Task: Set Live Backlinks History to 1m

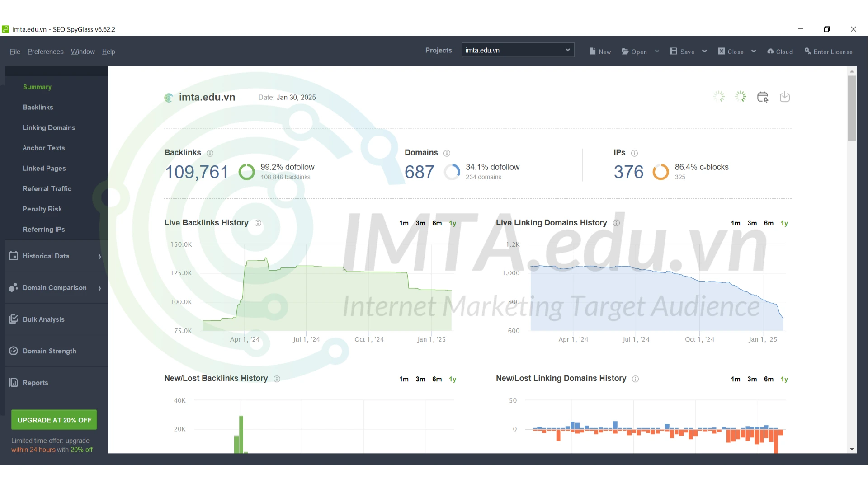Action: pyautogui.click(x=404, y=223)
